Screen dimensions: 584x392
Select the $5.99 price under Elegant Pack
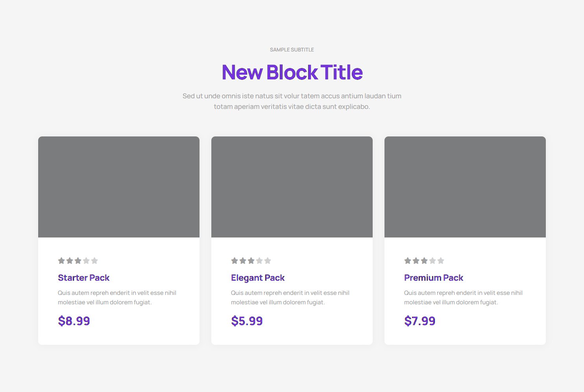pyautogui.click(x=247, y=321)
